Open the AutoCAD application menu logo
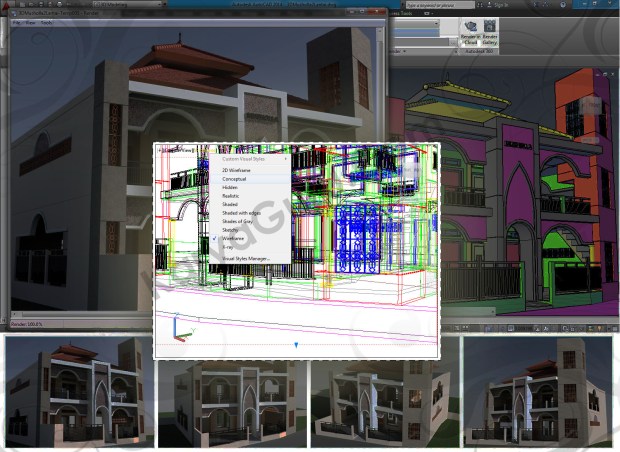This screenshot has width=620, height=452. 4,4
